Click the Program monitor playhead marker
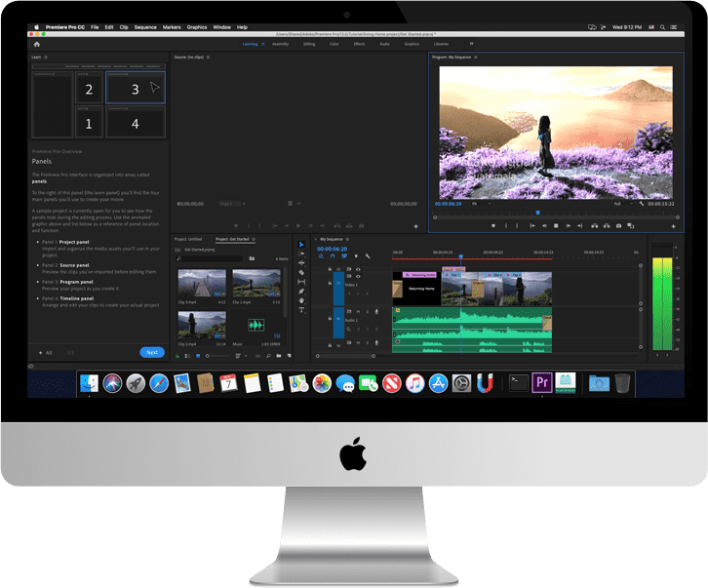This screenshot has width=708, height=588. pos(537,213)
